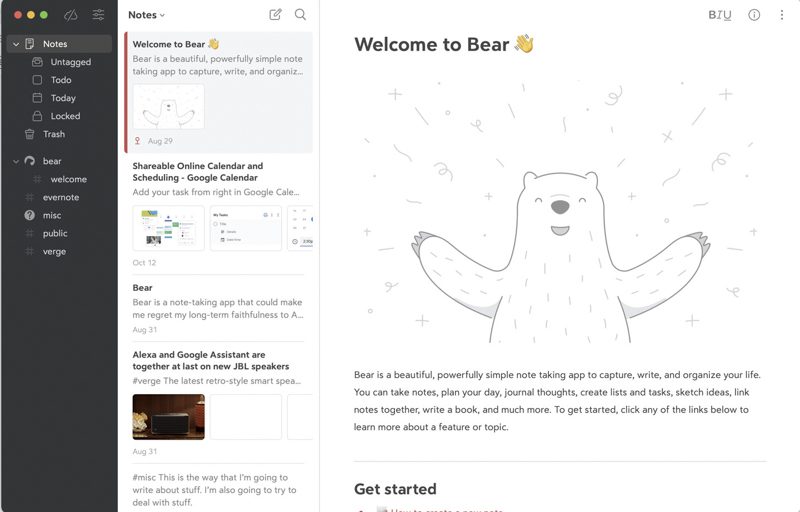The image size is (800, 512).
Task: Click the Welcome to Bear editor heading
Action: (444, 44)
